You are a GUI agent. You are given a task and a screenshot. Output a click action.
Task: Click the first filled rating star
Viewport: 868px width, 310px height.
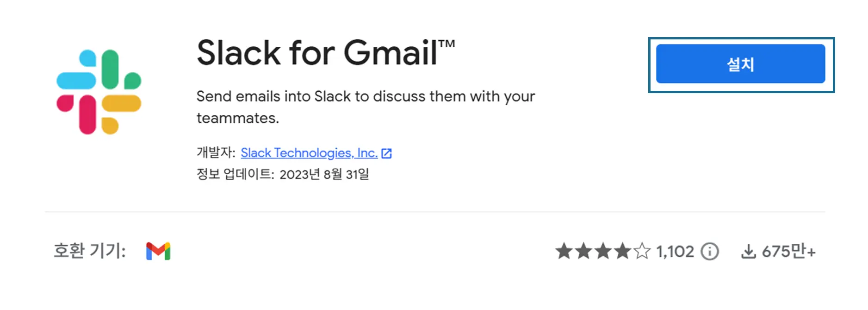564,251
